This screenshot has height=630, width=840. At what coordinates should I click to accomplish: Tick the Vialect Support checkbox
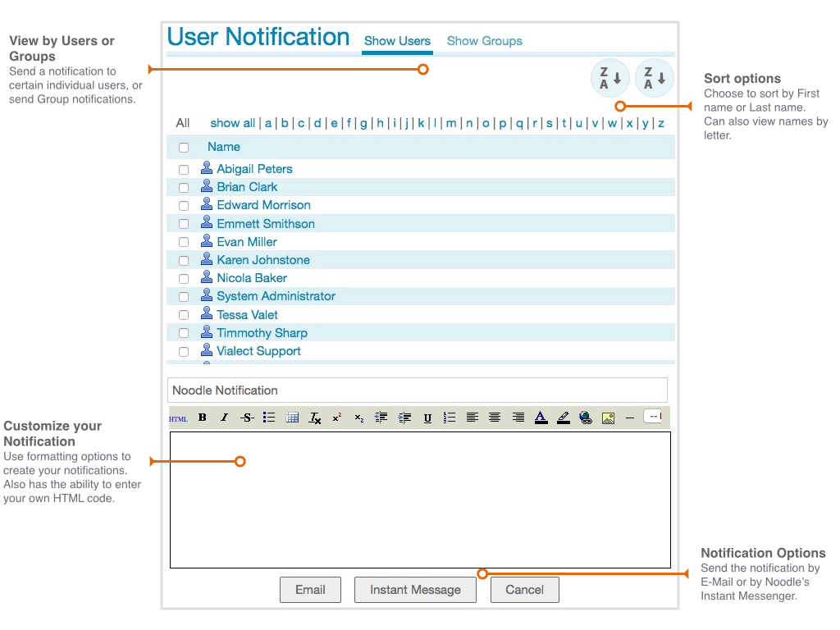pyautogui.click(x=184, y=351)
